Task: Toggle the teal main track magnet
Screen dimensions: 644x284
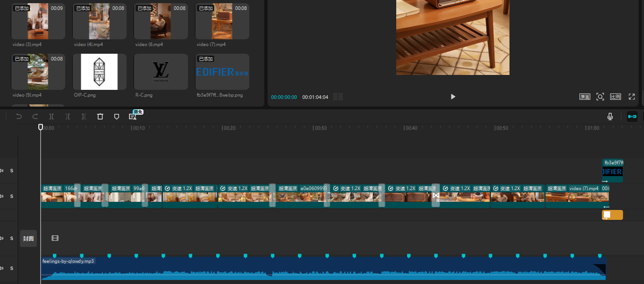Action: (632, 116)
